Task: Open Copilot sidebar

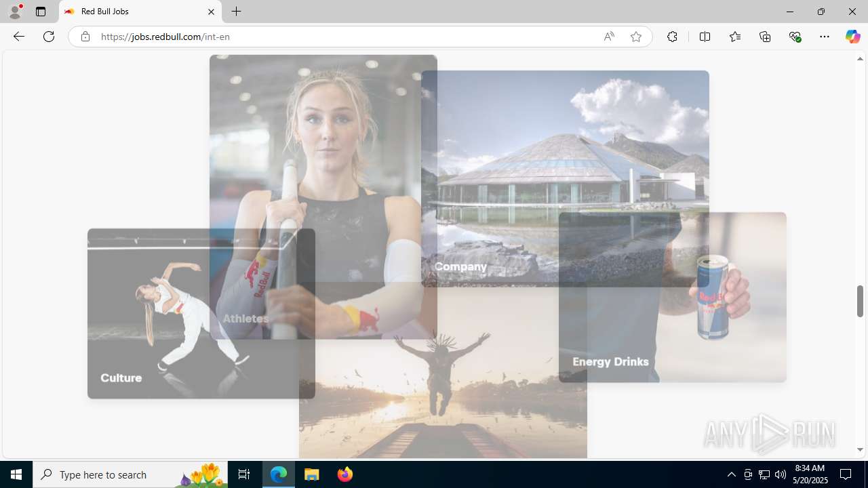Action: (852, 37)
